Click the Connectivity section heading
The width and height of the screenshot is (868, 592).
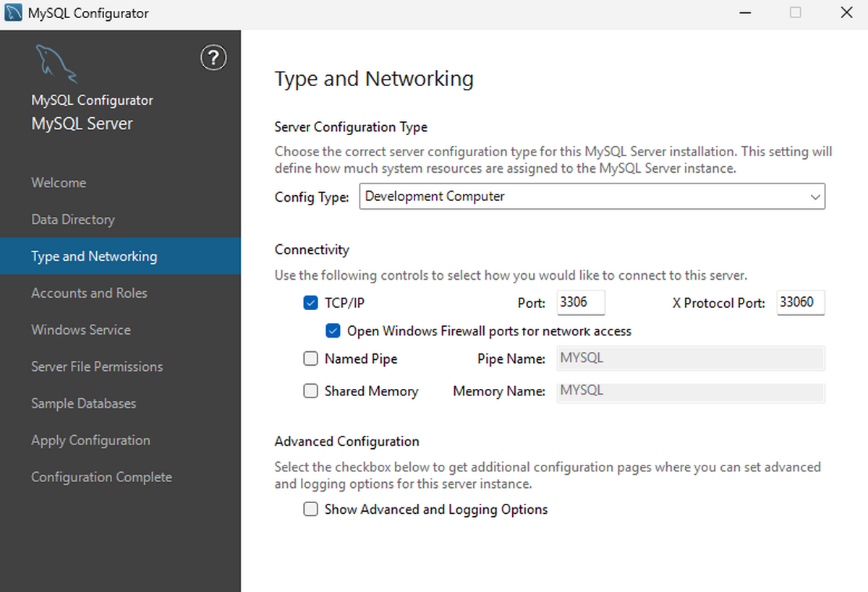(x=312, y=250)
